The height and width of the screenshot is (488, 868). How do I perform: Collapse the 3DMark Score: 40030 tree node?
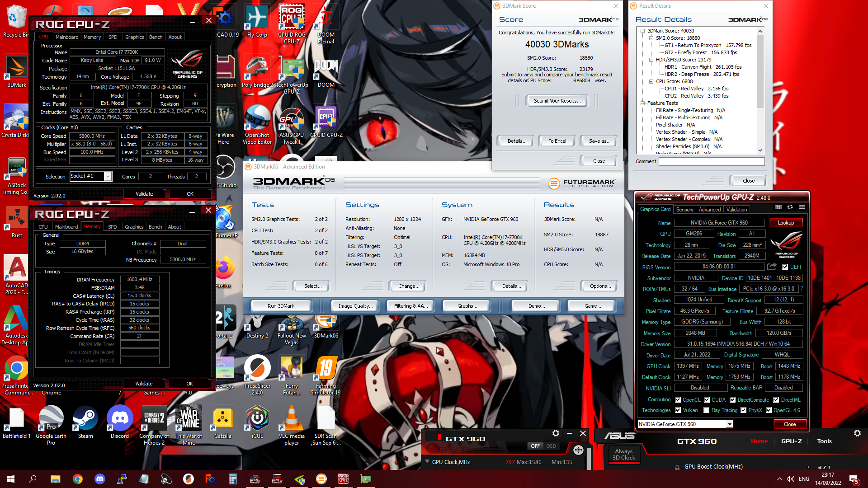click(643, 31)
